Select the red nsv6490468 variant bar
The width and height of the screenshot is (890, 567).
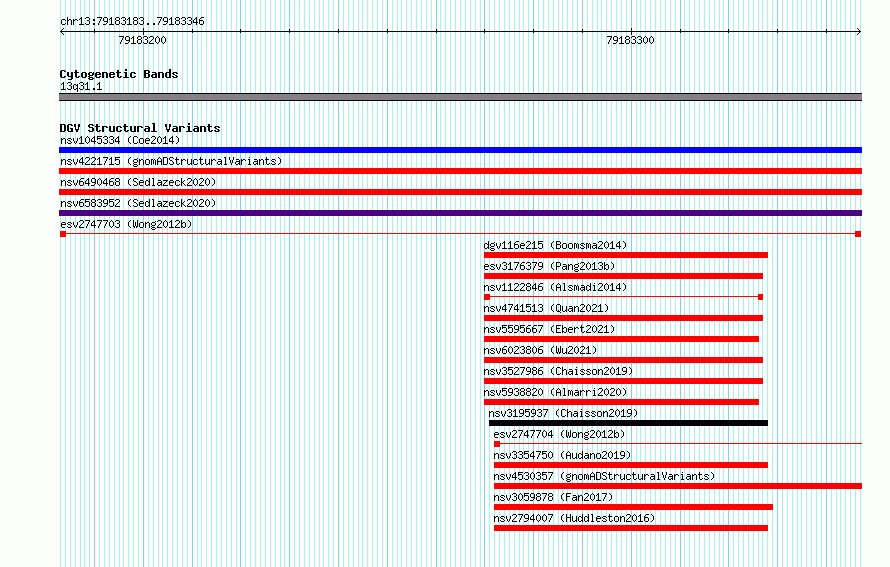460,192
